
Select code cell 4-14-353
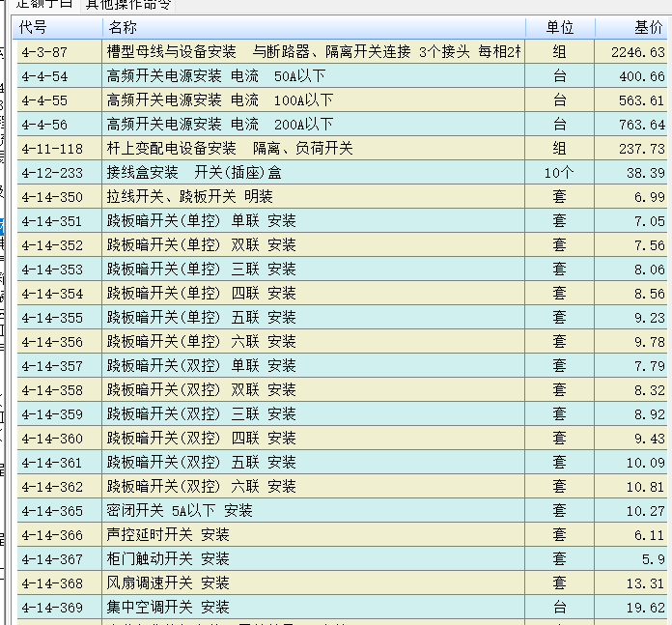(x=60, y=270)
